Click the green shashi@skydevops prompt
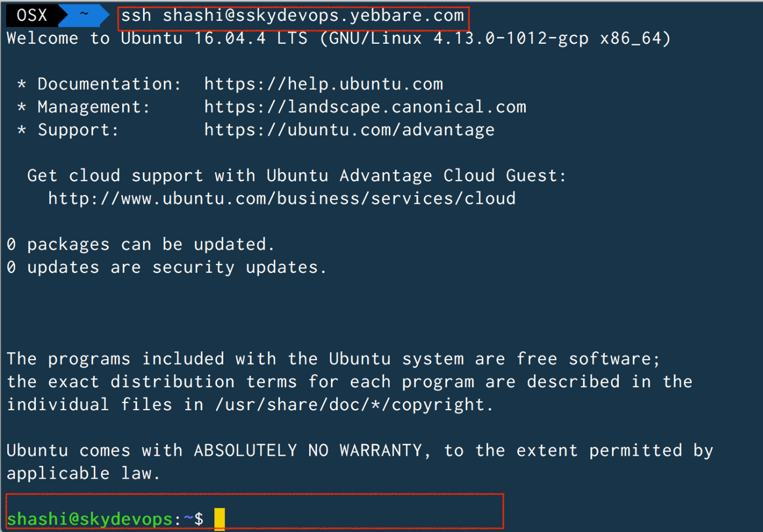The width and height of the screenshot is (763, 532). [x=90, y=519]
